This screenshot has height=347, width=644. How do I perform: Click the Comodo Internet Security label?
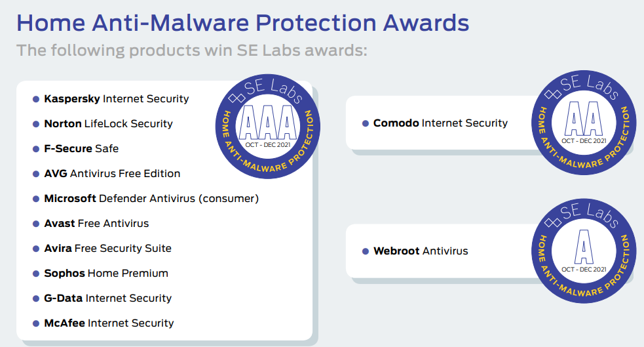point(440,123)
